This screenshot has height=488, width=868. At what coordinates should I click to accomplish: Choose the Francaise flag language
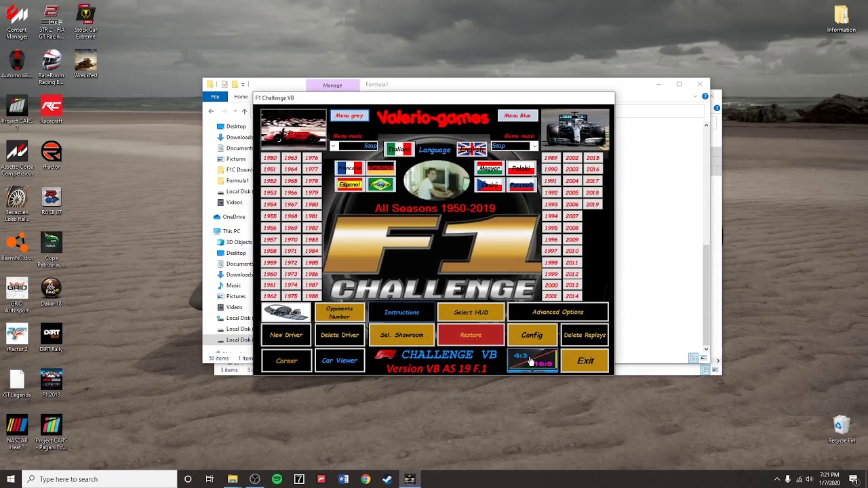pyautogui.click(x=350, y=168)
